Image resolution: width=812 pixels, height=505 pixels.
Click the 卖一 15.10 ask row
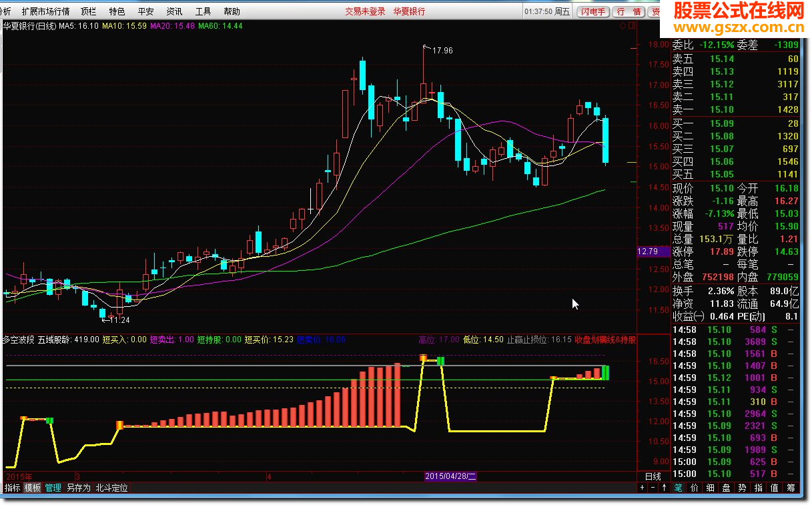(x=735, y=109)
